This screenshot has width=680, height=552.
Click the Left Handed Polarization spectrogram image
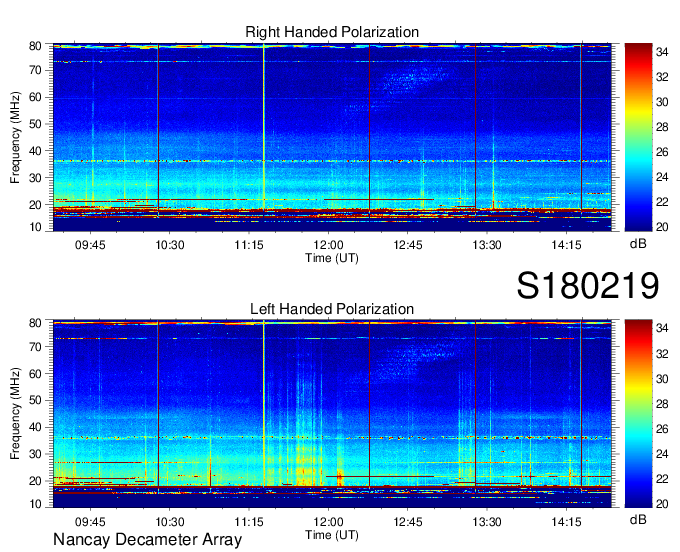point(332,414)
